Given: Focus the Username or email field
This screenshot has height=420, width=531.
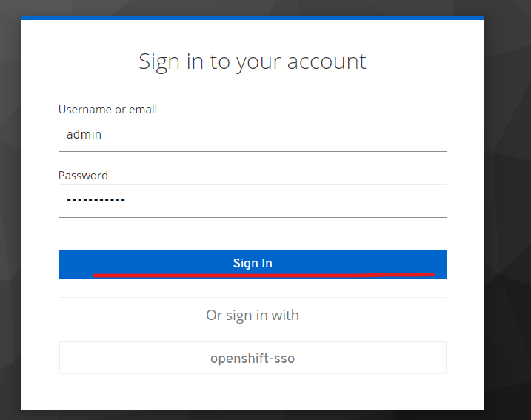Looking at the screenshot, I should pyautogui.click(x=253, y=135).
